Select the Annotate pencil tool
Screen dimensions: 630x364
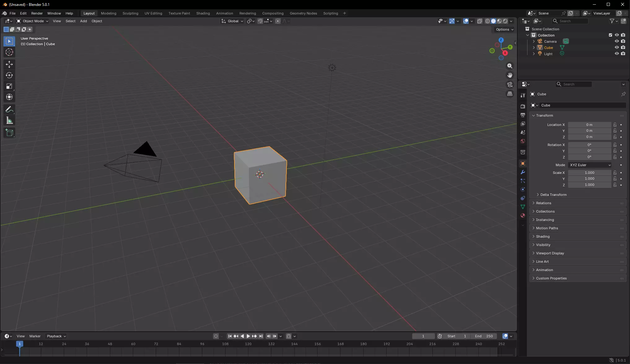[x=9, y=110]
